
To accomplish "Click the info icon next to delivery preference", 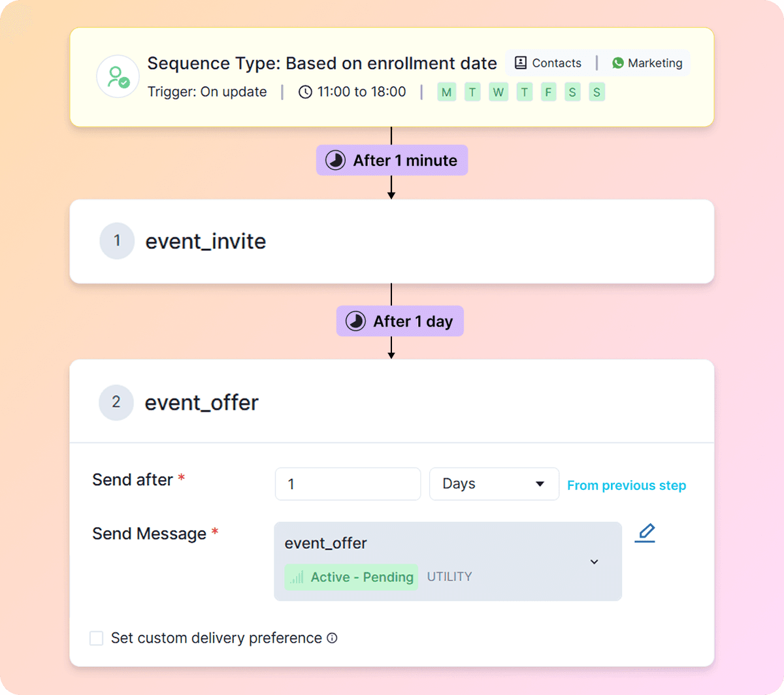I will (332, 638).
